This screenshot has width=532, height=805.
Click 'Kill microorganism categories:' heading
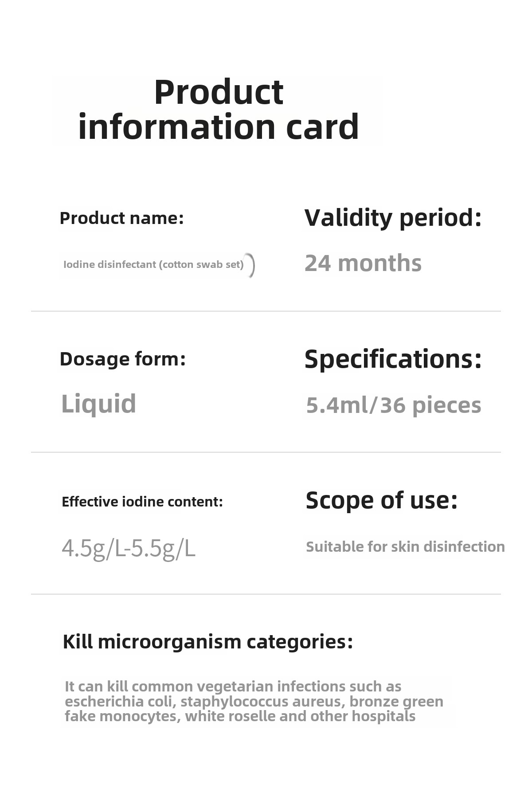click(207, 642)
